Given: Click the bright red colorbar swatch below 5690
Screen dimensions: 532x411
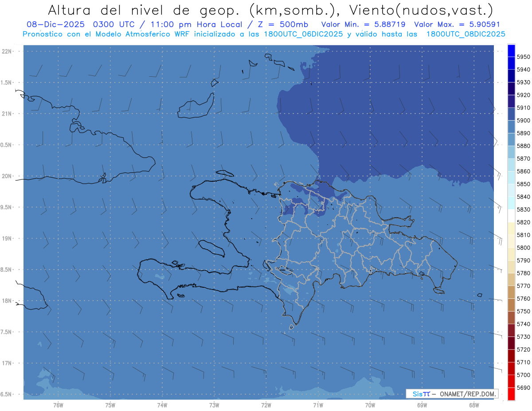Looking at the screenshot, I should (511, 394).
